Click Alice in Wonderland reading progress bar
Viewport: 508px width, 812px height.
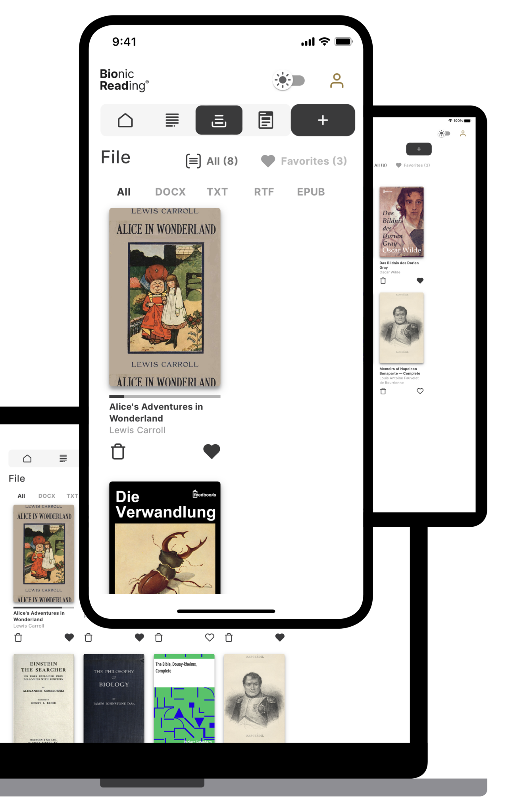pyautogui.click(x=165, y=396)
